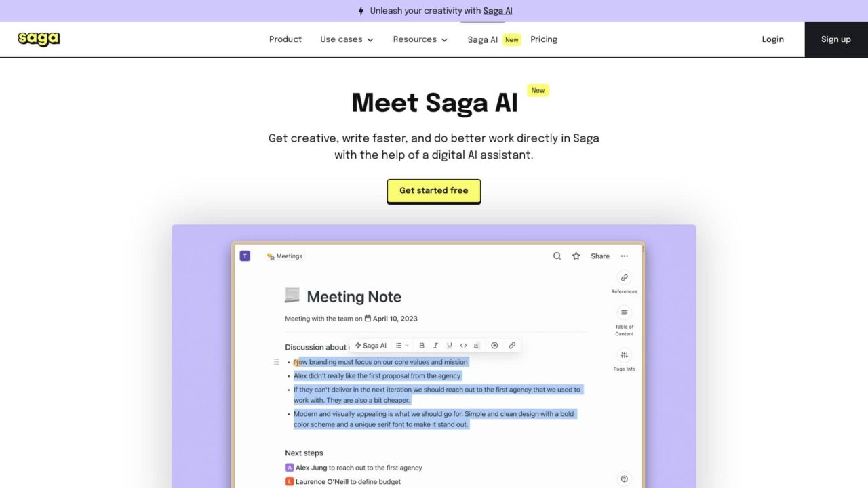Toggle italic formatting in floating toolbar

(435, 346)
